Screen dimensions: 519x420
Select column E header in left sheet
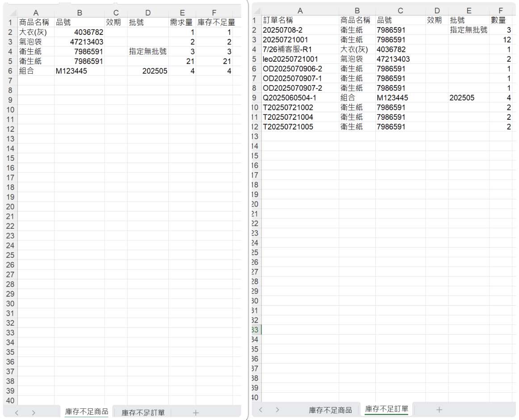coord(182,13)
